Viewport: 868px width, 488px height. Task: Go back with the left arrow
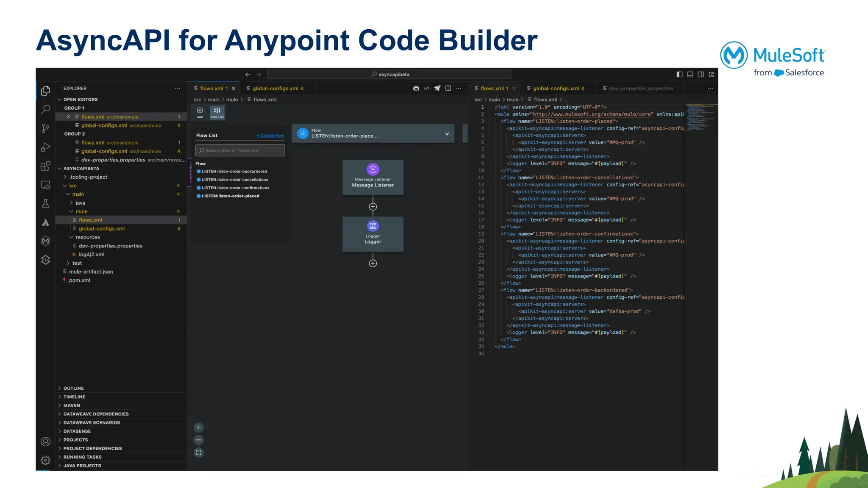[x=248, y=75]
